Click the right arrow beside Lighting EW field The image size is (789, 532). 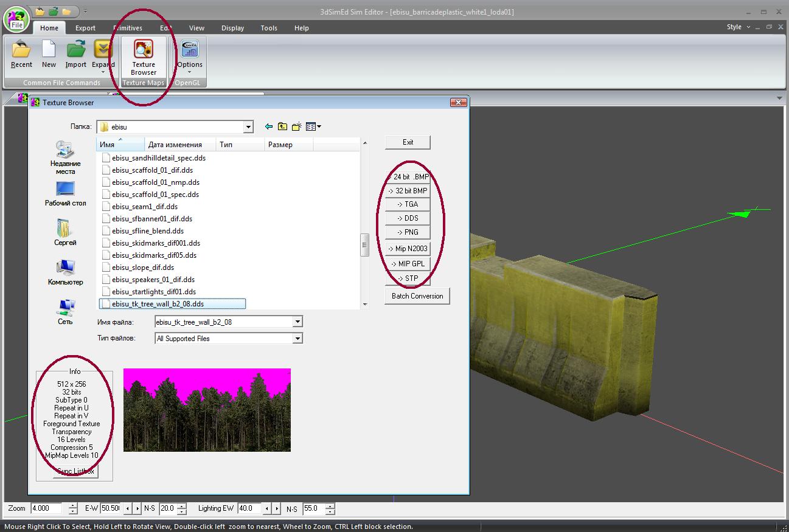(x=277, y=508)
